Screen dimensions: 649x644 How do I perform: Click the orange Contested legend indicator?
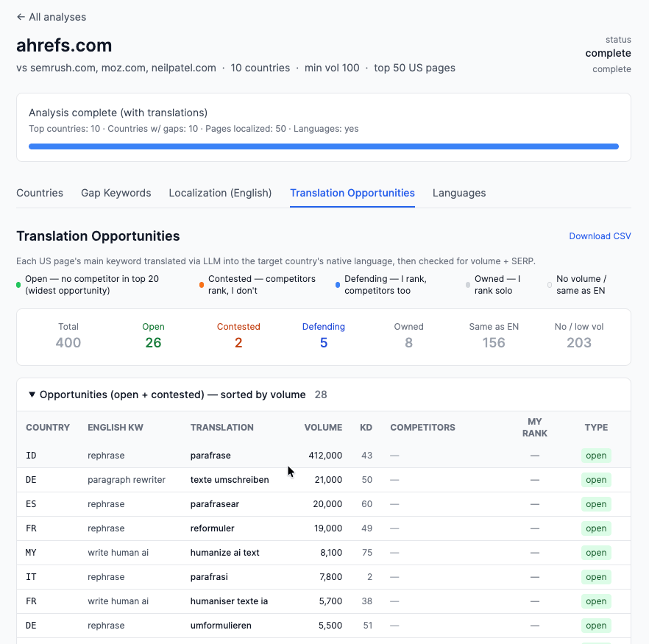pos(201,283)
